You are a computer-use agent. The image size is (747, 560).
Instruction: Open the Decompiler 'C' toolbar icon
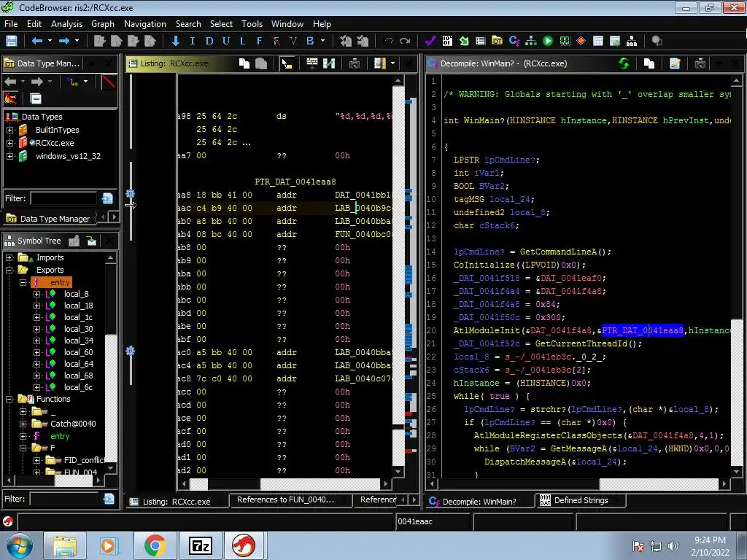514,41
